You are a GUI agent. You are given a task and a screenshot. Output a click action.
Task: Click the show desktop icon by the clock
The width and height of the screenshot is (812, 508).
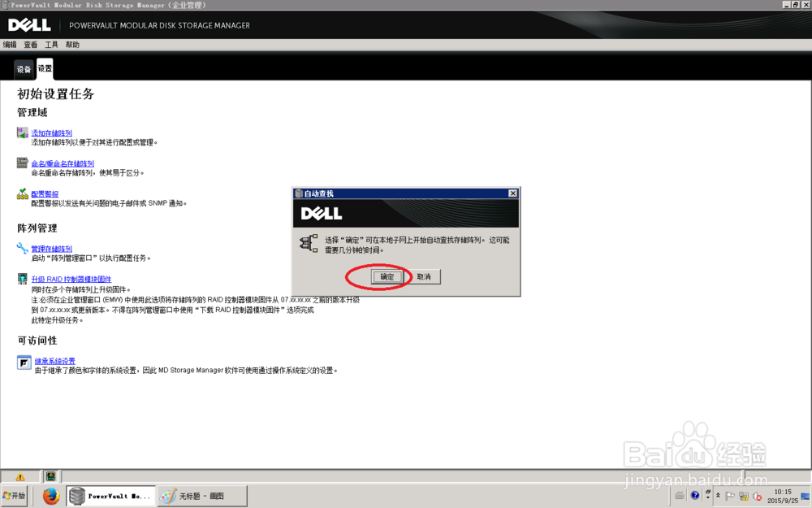806,496
